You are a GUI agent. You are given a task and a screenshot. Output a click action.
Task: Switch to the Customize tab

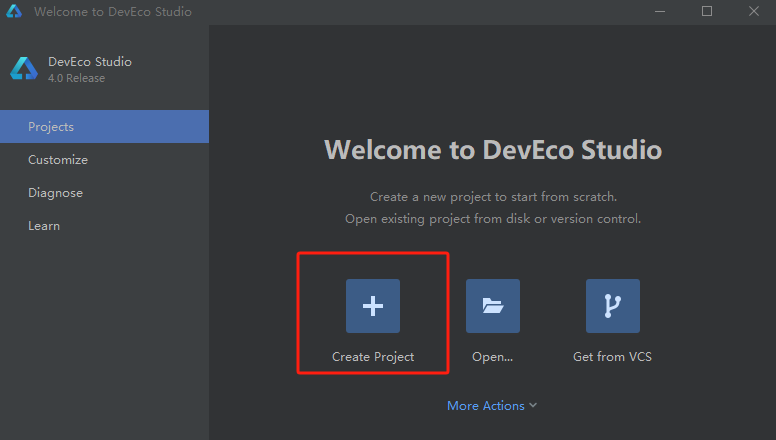coord(104,160)
